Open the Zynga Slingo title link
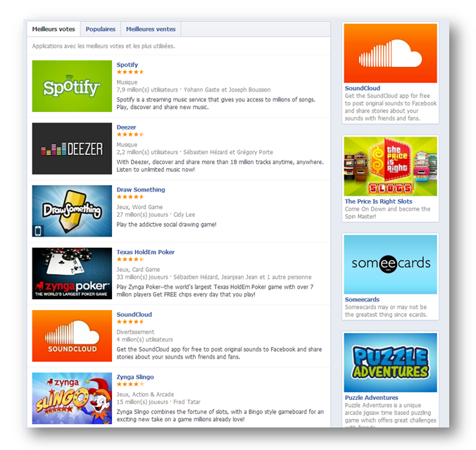Screen dimensions: 476x450 tap(135, 377)
